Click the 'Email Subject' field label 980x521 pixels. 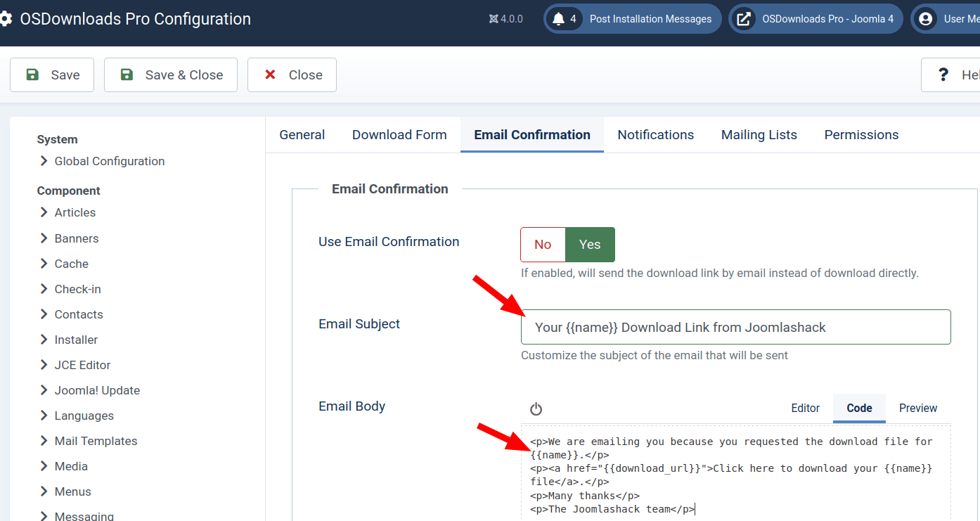(359, 323)
